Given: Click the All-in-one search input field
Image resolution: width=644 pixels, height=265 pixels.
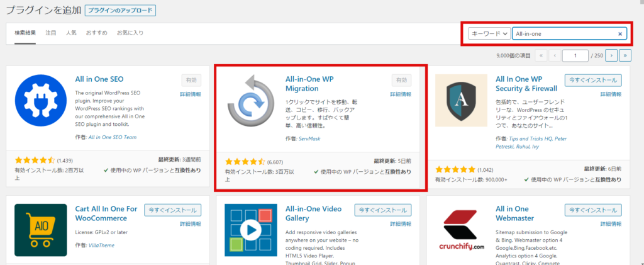Looking at the screenshot, I should point(569,34).
